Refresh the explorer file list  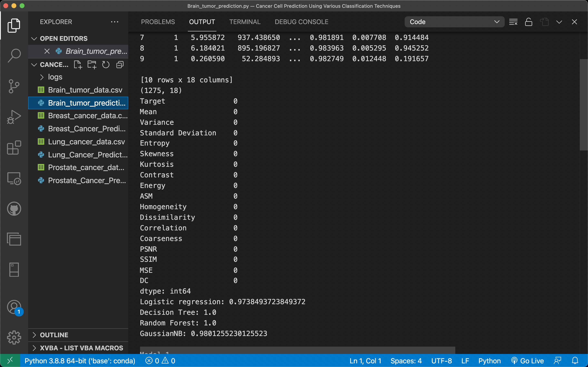[106, 65]
